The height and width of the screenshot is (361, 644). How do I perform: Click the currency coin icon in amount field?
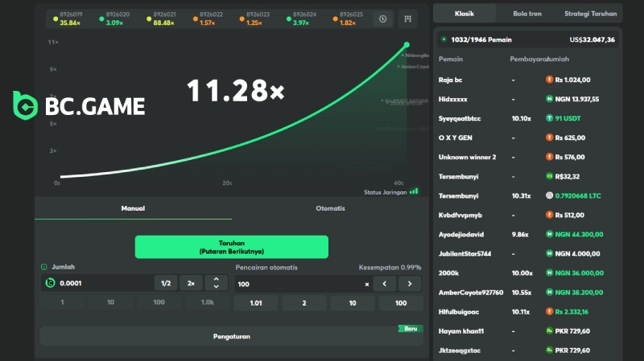click(50, 283)
